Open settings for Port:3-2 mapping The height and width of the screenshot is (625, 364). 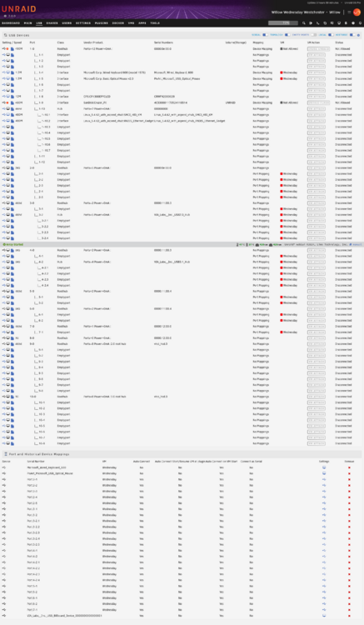(x=324, y=515)
